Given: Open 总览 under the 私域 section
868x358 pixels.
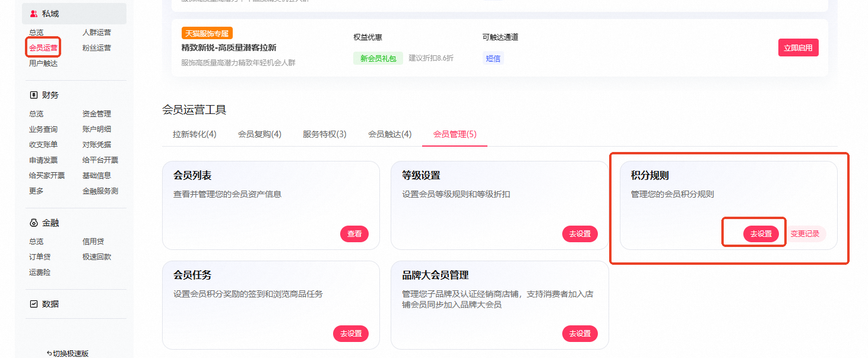Looking at the screenshot, I should (x=36, y=33).
